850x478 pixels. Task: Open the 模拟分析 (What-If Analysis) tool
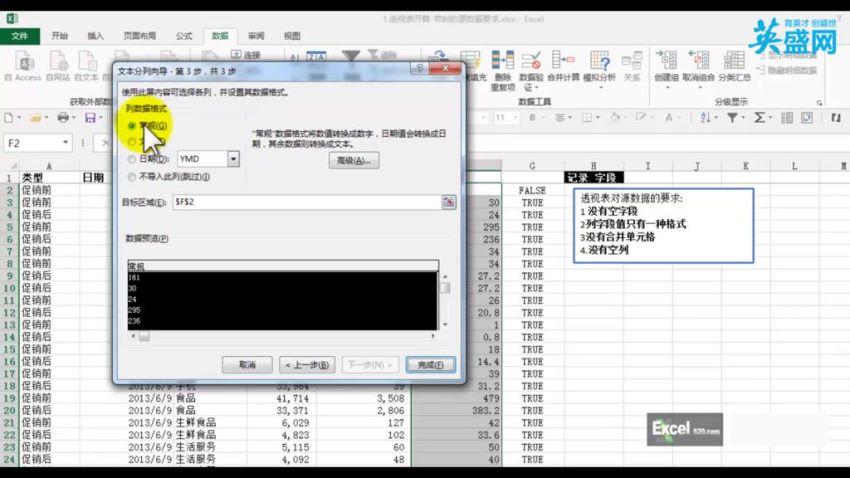click(x=599, y=65)
